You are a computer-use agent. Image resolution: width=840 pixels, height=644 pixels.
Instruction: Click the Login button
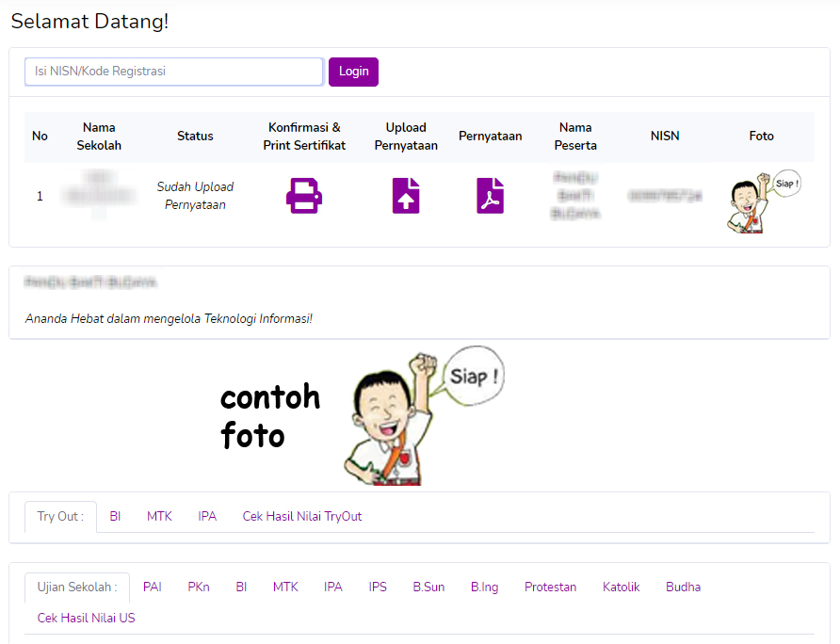(x=353, y=72)
